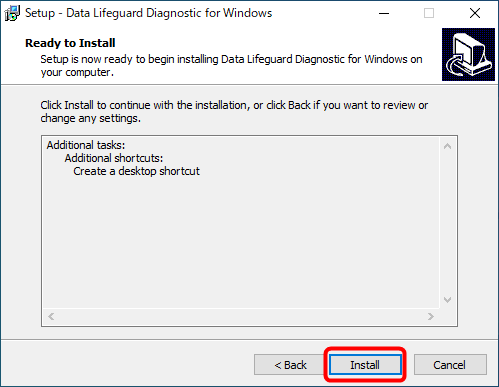Click the setup installer icon in title bar
Viewport: 499px width, 387px height.
12,13
